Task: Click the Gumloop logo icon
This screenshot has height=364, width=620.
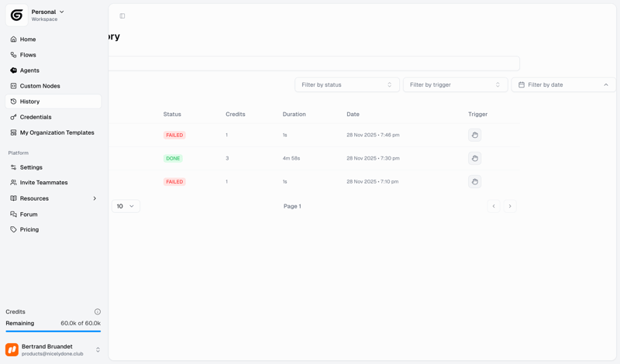Action: 16,15
